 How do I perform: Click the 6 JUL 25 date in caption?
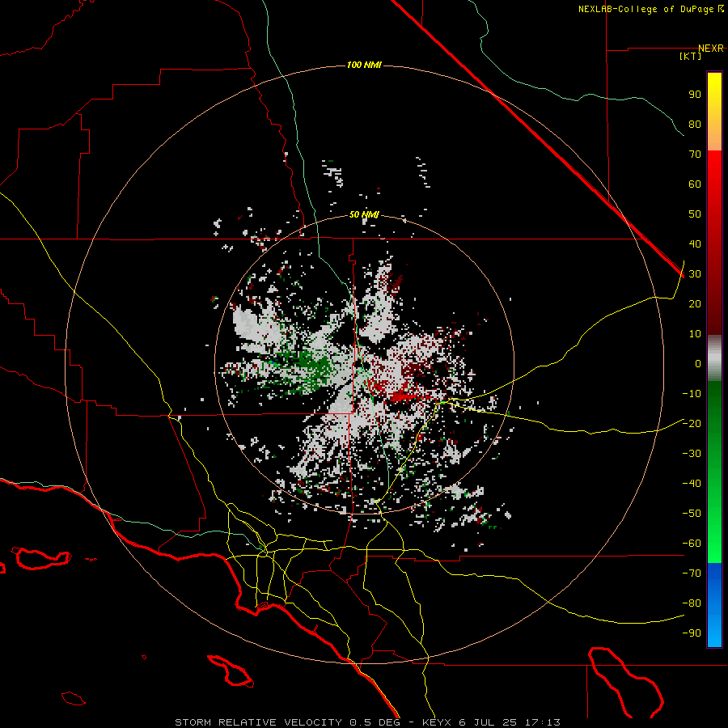click(488, 722)
